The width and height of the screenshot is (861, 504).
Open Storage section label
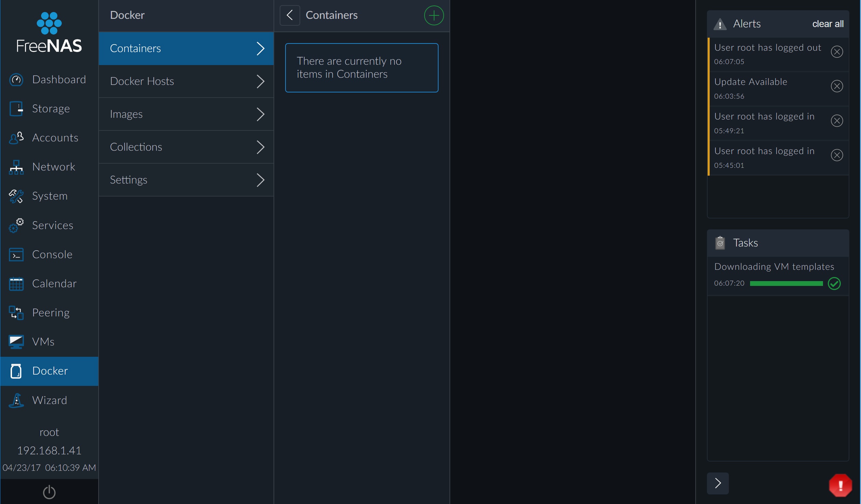(51, 109)
